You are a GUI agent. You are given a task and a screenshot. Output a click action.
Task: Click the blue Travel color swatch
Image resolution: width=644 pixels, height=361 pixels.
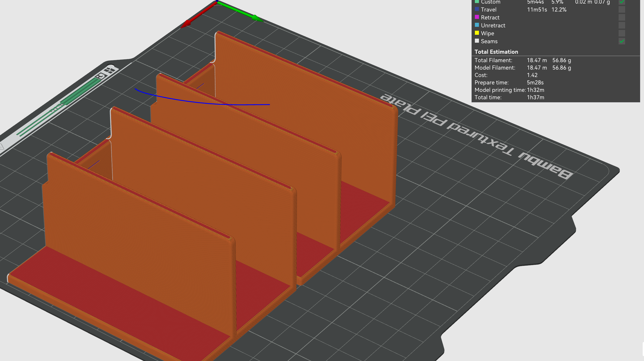(477, 9)
